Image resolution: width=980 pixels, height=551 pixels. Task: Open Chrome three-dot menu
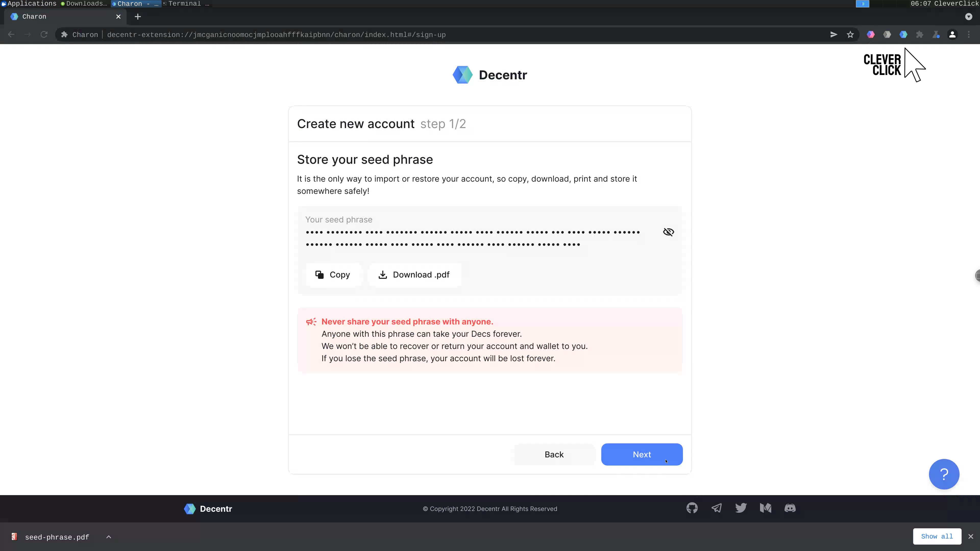tap(969, 35)
